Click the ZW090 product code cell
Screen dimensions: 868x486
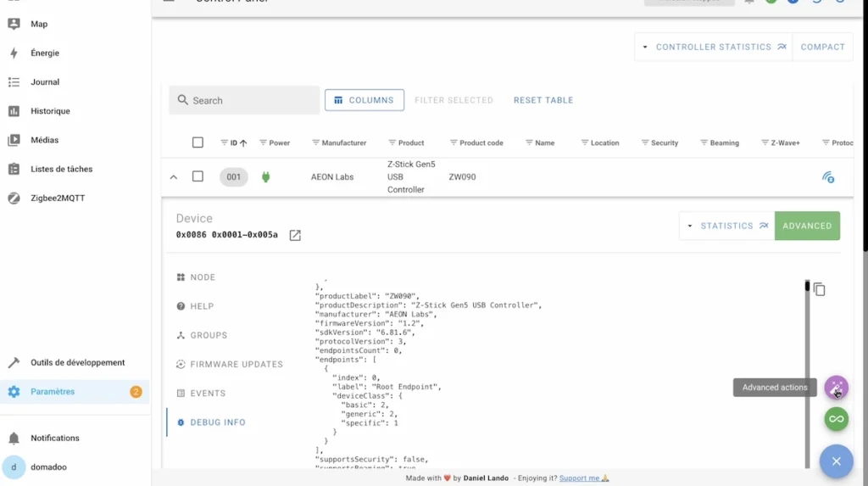tap(462, 177)
